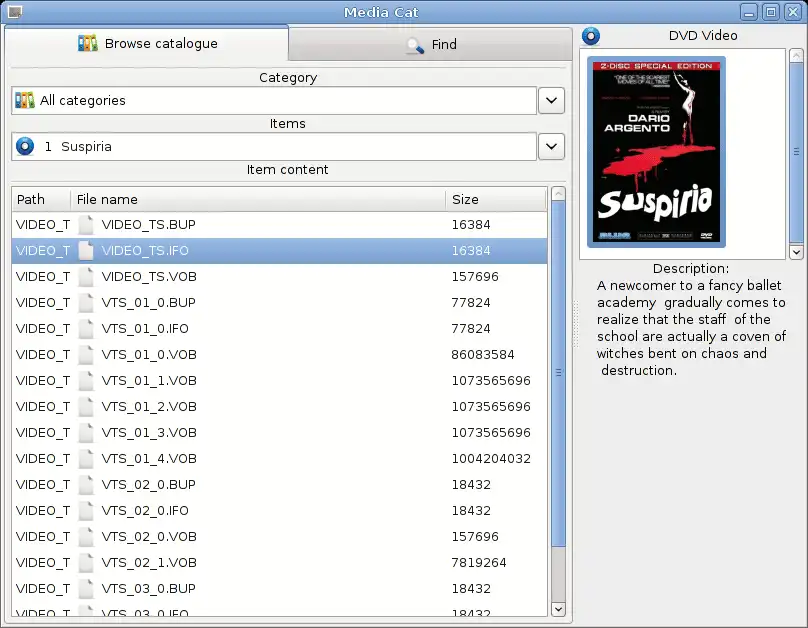Open the Find tab
Image resolution: width=808 pixels, height=628 pixels.
coord(430,44)
